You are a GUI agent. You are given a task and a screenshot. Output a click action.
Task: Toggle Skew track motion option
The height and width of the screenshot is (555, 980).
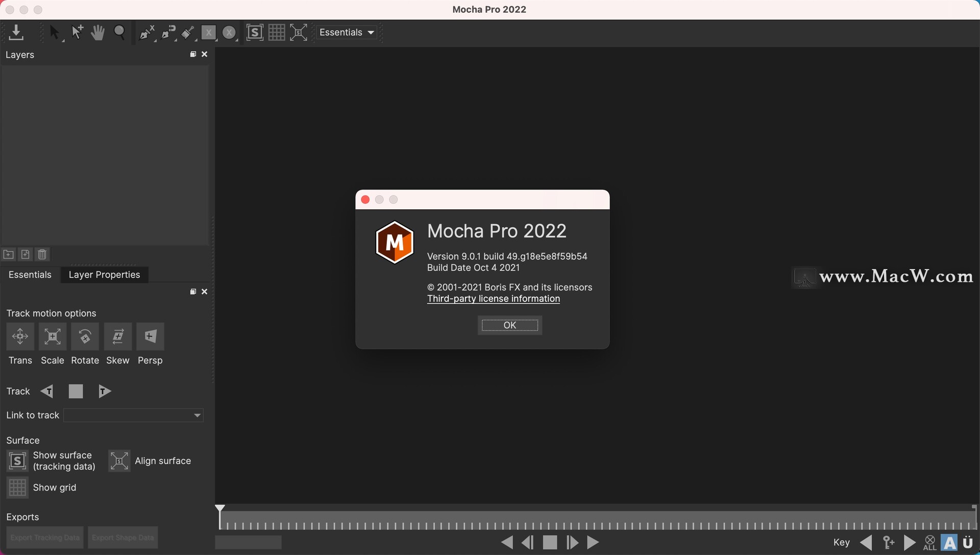tap(118, 336)
